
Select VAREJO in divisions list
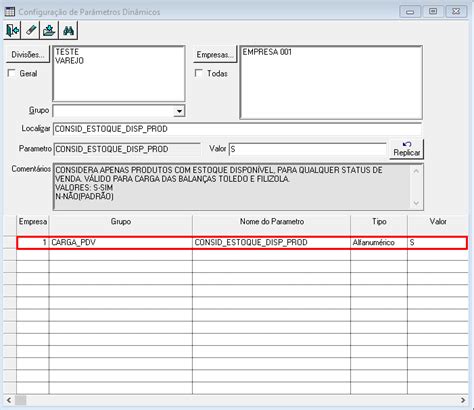(x=69, y=61)
